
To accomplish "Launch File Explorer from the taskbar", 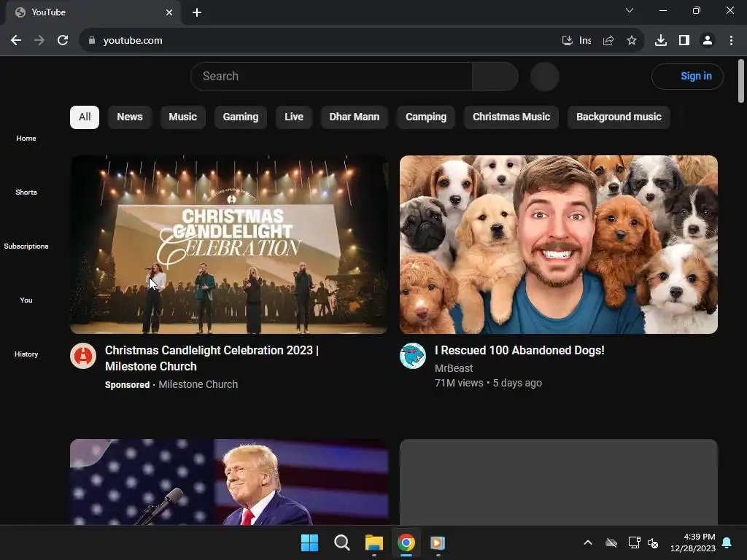I will (374, 542).
